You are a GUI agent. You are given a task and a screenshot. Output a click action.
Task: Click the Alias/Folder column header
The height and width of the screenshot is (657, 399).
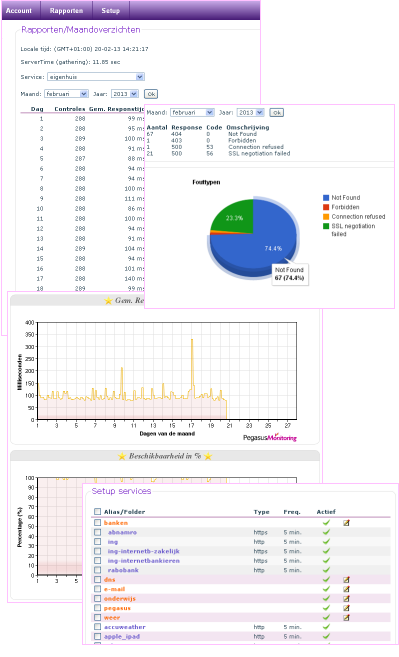coord(124,512)
